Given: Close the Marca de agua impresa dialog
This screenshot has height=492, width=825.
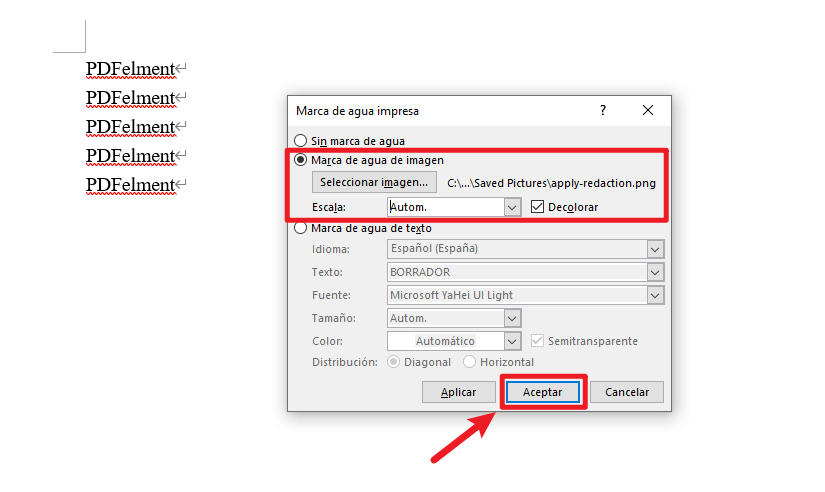Looking at the screenshot, I should pyautogui.click(x=648, y=110).
